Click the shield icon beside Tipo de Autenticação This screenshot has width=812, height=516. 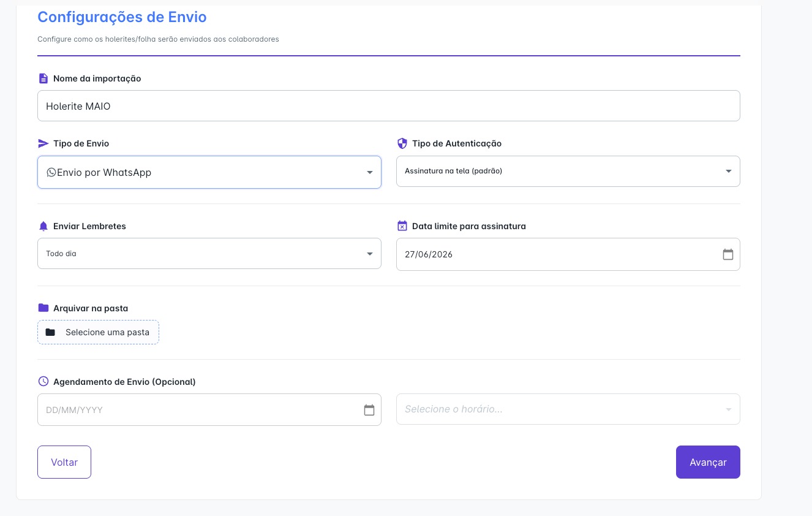(402, 143)
